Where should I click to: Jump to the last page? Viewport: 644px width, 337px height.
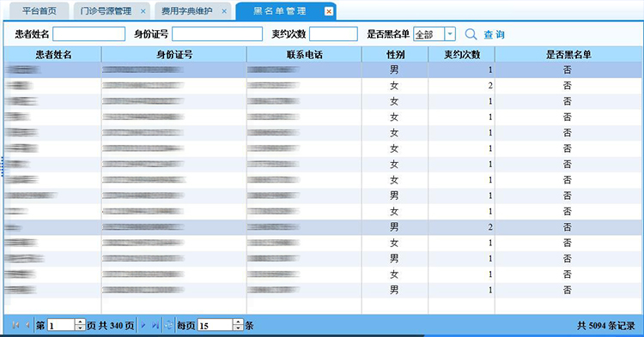click(x=155, y=325)
